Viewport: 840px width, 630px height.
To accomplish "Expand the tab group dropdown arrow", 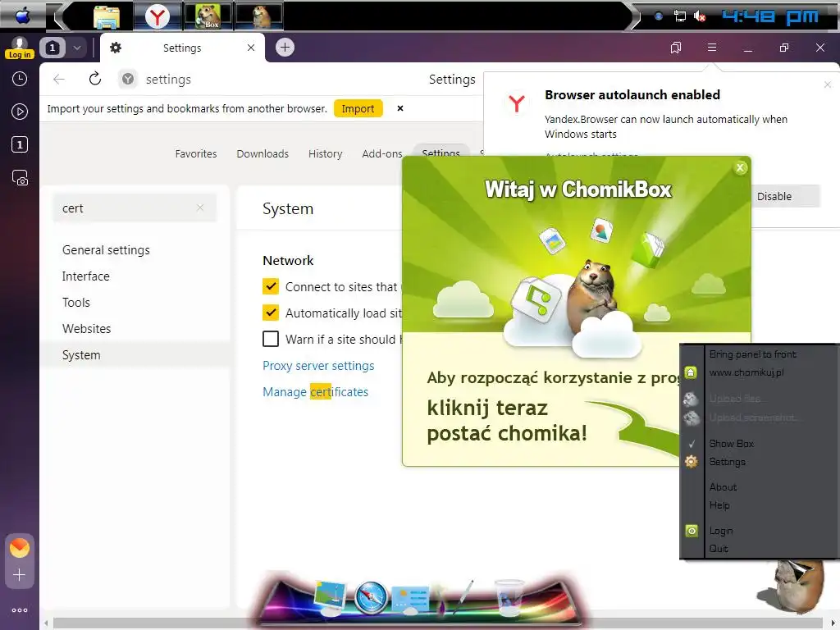I will click(76, 48).
